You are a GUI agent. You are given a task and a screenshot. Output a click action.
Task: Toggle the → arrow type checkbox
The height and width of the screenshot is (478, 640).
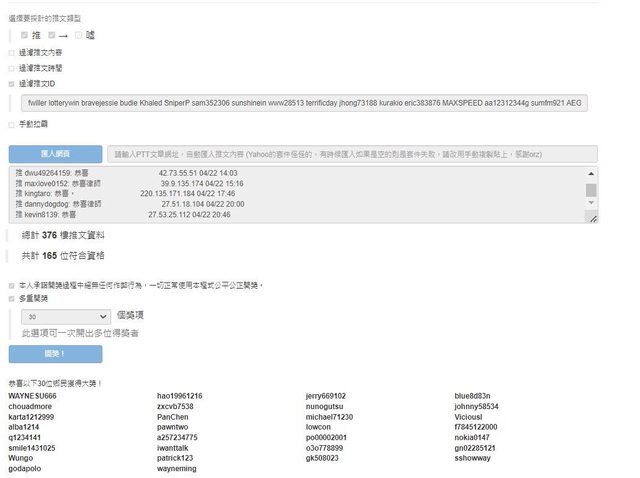tap(51, 35)
